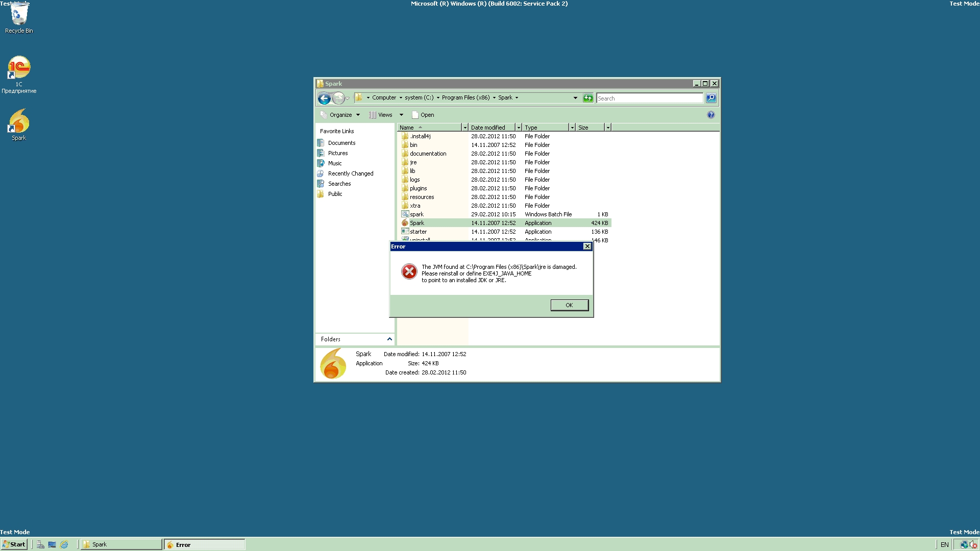Select the Spark application file row
Image resolution: width=980 pixels, height=551 pixels.
(504, 223)
